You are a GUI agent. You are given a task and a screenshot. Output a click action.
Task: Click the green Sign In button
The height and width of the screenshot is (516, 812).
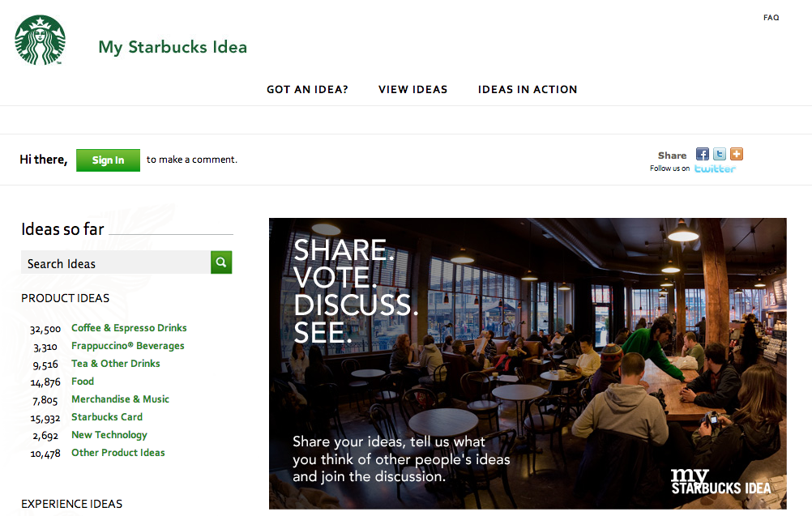point(109,160)
